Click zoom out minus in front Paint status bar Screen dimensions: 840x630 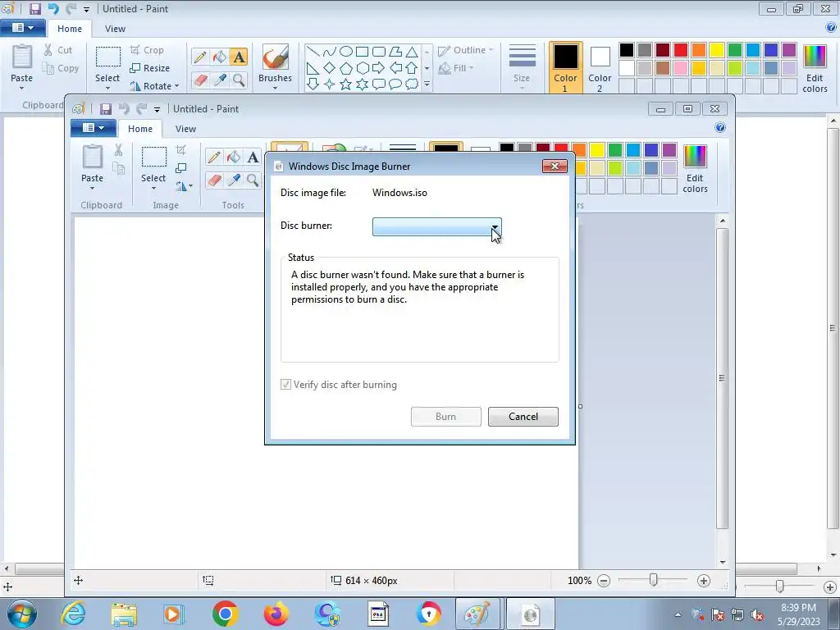pos(604,581)
